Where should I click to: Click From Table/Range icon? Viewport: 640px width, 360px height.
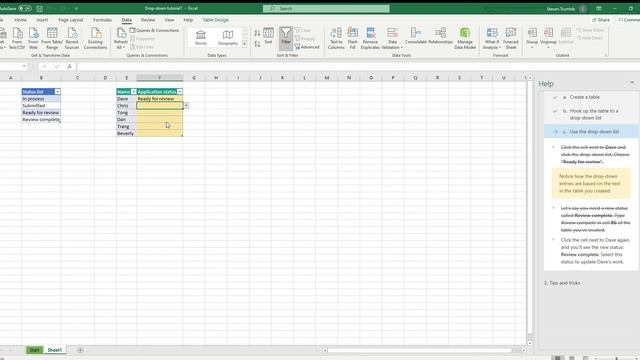52,38
